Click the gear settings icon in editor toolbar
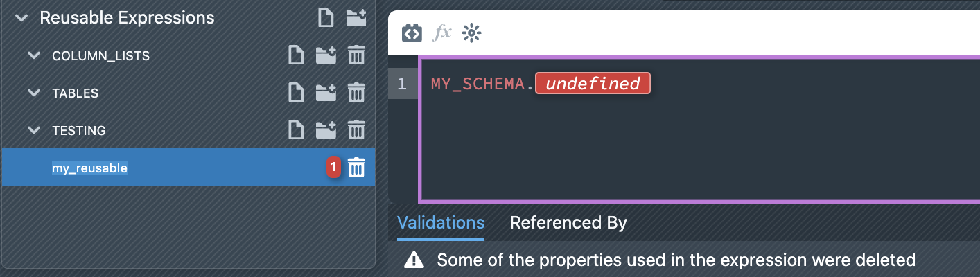Viewport: 980px width, 277px height. click(471, 33)
